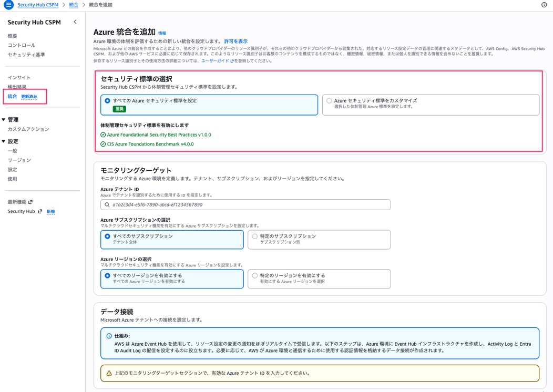The width and height of the screenshot is (553, 392).
Task: Click 統合を追加 breadcrumb text
Action: tap(100, 5)
